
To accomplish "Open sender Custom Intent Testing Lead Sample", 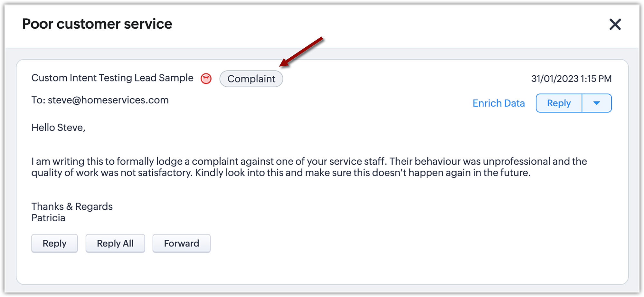I will (x=112, y=78).
